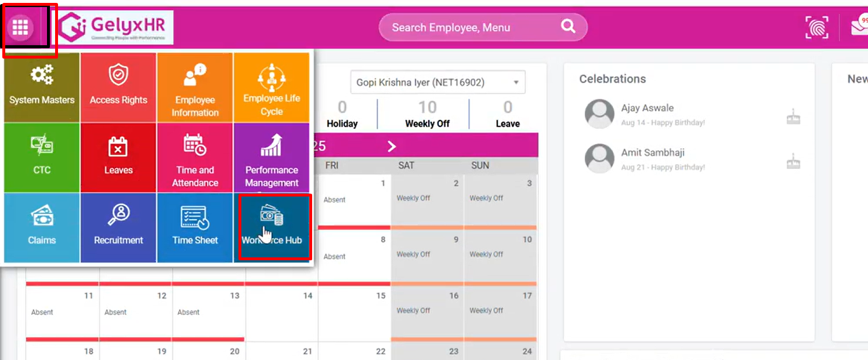The image size is (868, 360).
Task: Select Ajay Aswale in Celebrations
Action: click(647, 108)
